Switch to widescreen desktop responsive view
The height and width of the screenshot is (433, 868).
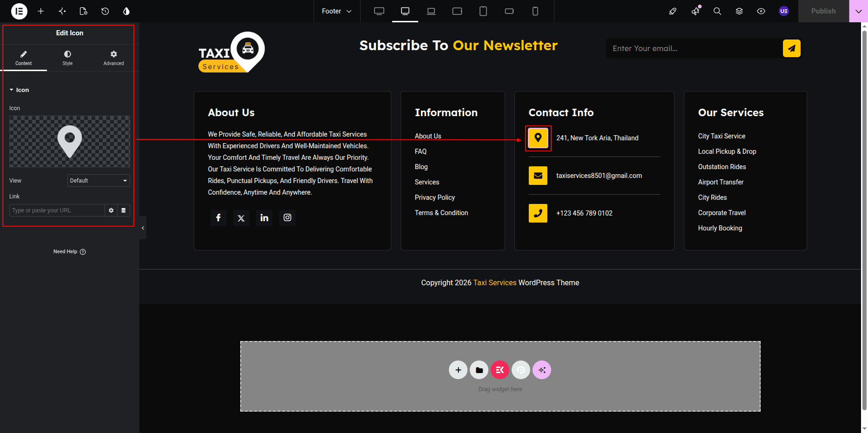379,11
